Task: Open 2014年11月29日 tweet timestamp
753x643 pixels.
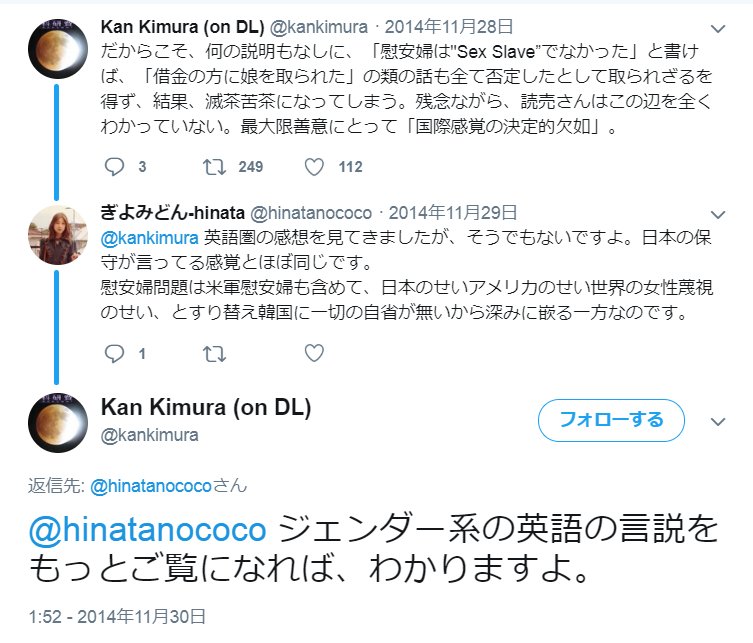Action: pyautogui.click(x=453, y=213)
